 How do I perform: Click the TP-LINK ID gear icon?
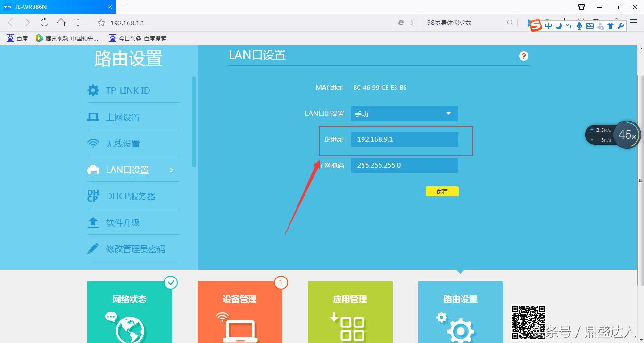[x=93, y=90]
